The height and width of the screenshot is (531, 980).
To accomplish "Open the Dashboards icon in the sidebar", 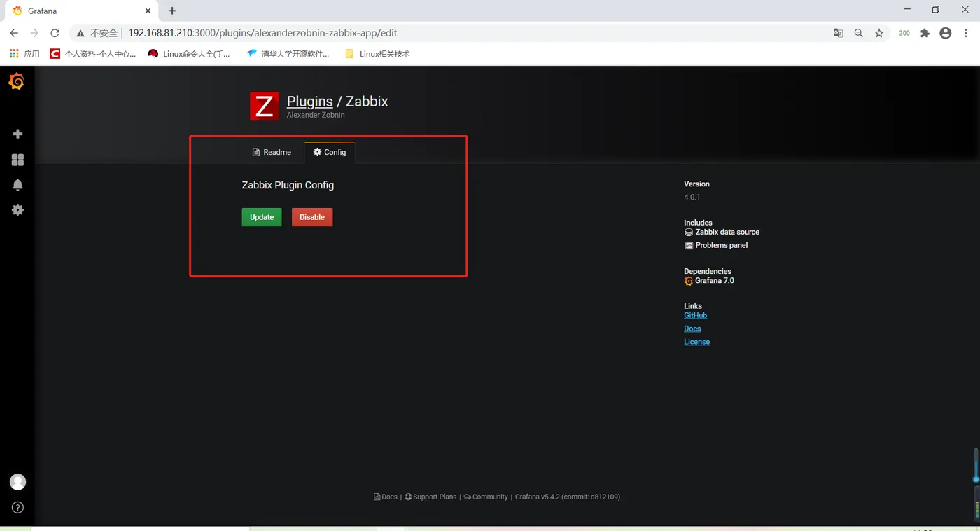I will tap(17, 160).
